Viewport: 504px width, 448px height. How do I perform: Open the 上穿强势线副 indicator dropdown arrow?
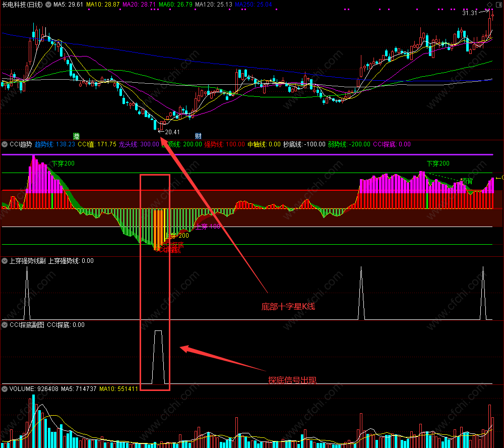pos(5,261)
